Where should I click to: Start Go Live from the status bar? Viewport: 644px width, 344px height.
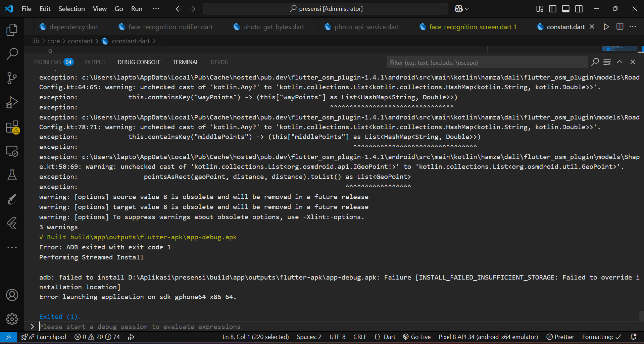pyautogui.click(x=417, y=337)
